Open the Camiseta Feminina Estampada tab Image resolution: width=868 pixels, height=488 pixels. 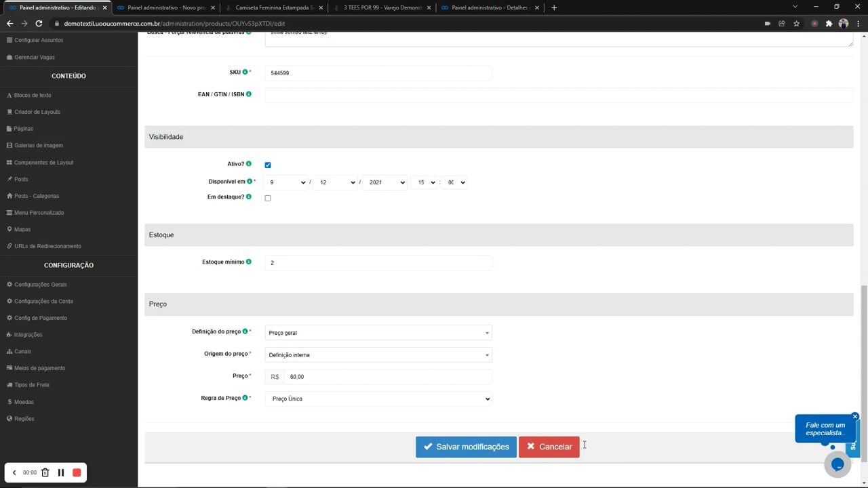270,7
